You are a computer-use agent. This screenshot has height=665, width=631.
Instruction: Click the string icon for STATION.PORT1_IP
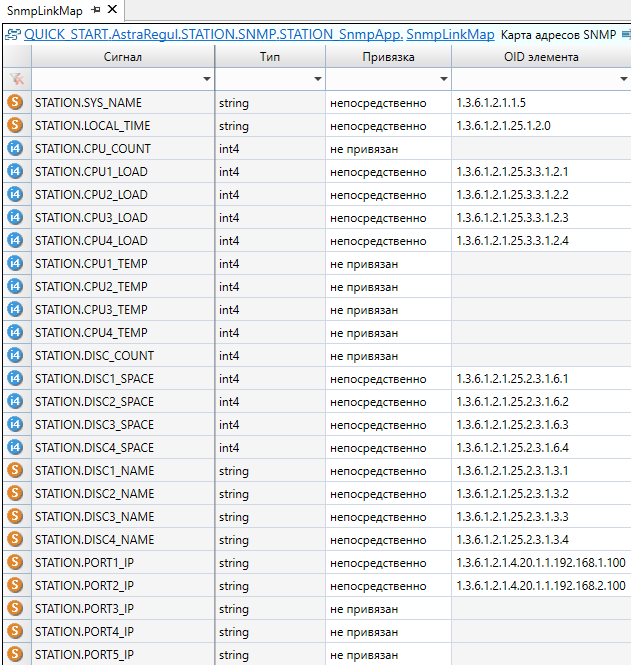click(x=15, y=562)
